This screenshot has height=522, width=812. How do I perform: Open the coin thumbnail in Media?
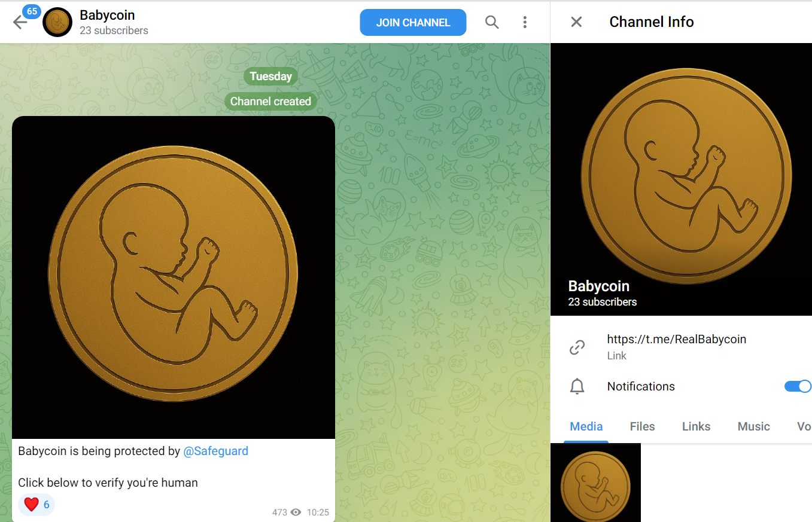click(x=595, y=483)
